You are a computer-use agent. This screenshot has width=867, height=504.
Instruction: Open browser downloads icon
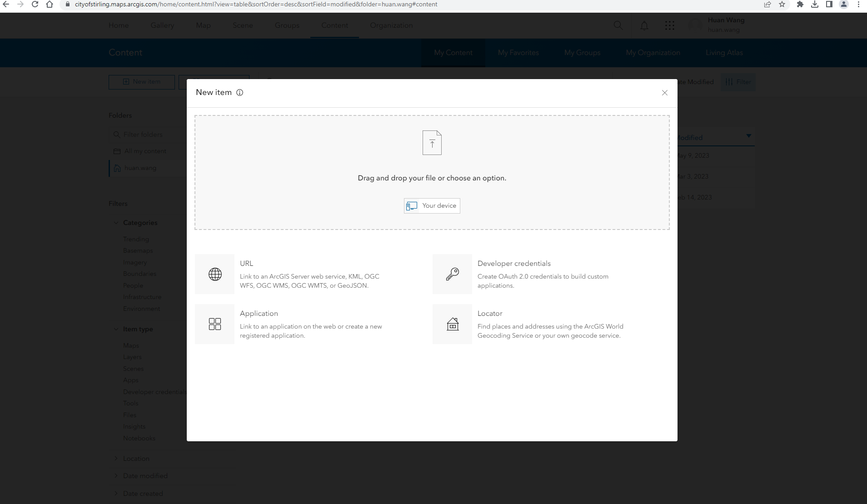tap(815, 5)
